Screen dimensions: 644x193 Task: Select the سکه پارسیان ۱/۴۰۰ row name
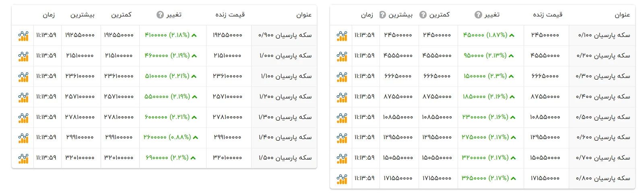[x=285, y=137]
